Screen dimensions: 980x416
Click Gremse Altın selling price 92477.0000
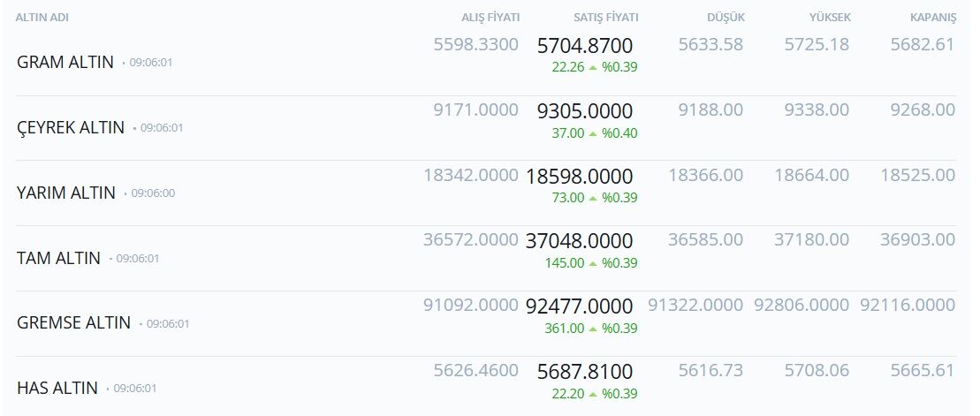pyautogui.click(x=580, y=306)
